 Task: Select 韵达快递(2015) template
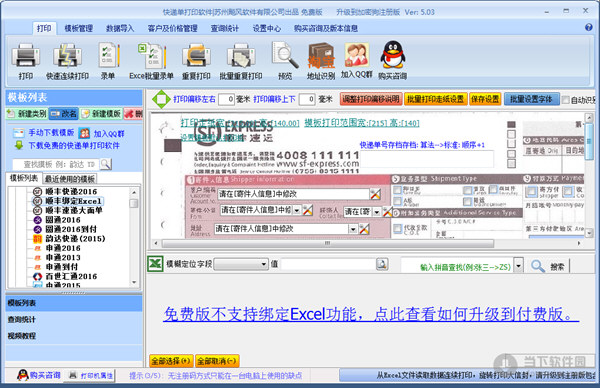pyautogui.click(x=75, y=239)
